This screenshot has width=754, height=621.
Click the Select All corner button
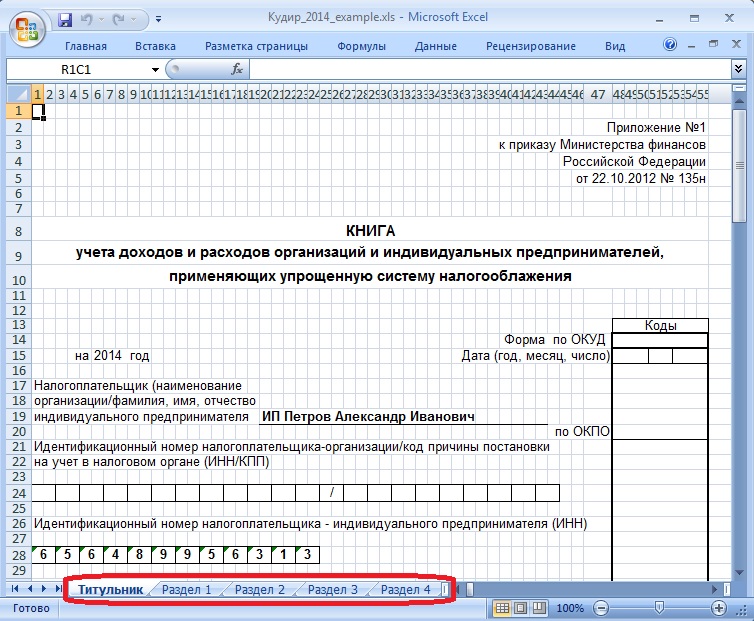pos(19,94)
